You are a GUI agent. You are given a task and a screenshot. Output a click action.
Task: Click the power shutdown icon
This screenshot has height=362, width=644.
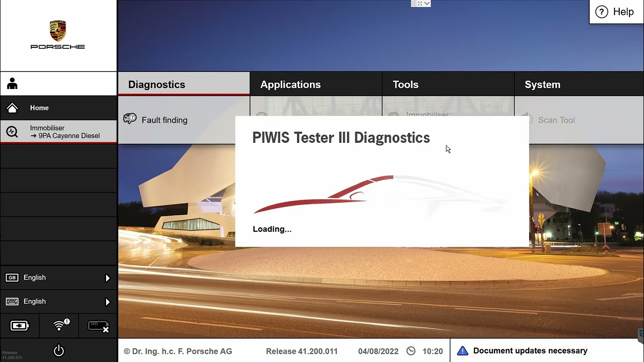pos(59,350)
